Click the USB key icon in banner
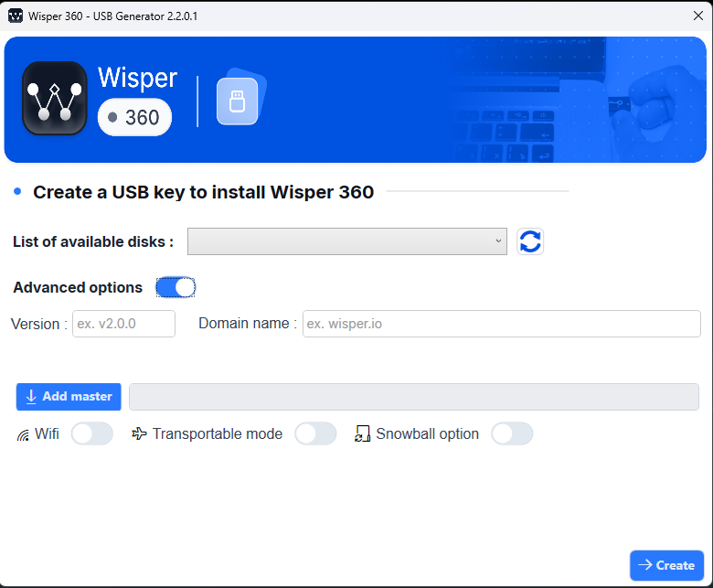Viewport: 713px width, 588px height. pyautogui.click(x=238, y=101)
